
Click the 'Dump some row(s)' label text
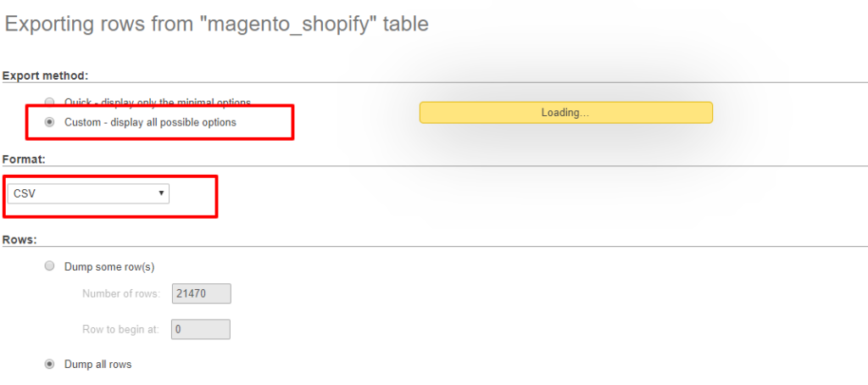coord(109,266)
